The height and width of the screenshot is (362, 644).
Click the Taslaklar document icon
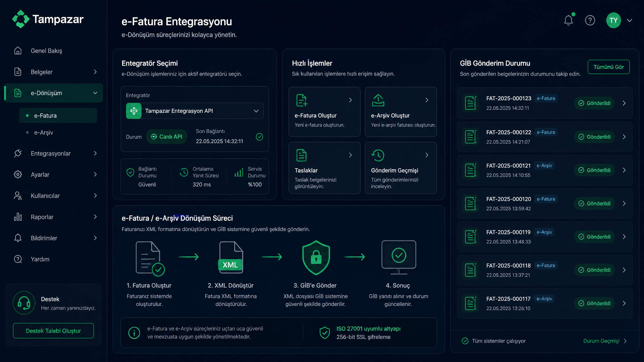pyautogui.click(x=301, y=155)
